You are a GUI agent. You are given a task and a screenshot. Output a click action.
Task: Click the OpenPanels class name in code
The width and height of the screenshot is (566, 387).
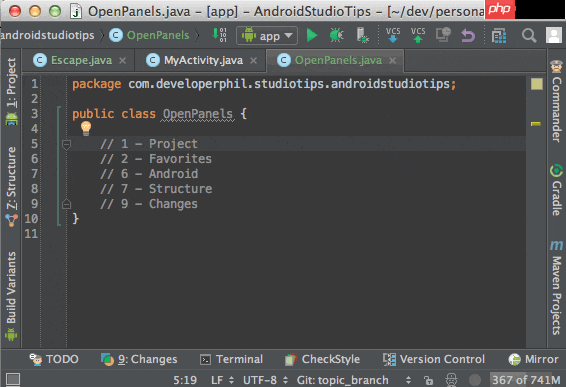(x=197, y=114)
